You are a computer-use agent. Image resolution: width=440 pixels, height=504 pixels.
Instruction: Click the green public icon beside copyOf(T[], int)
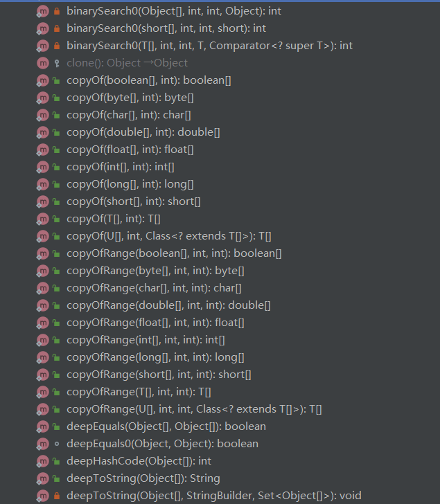(x=57, y=219)
